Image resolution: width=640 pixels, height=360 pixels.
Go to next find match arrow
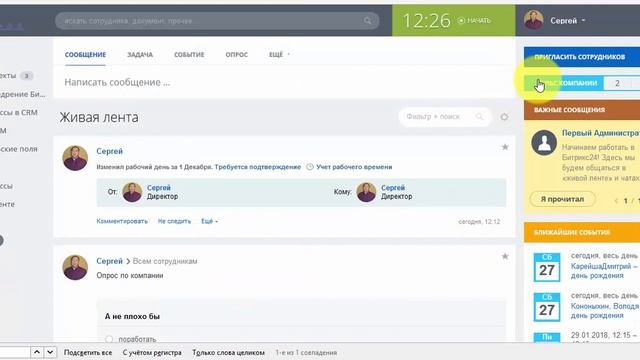click(x=50, y=352)
